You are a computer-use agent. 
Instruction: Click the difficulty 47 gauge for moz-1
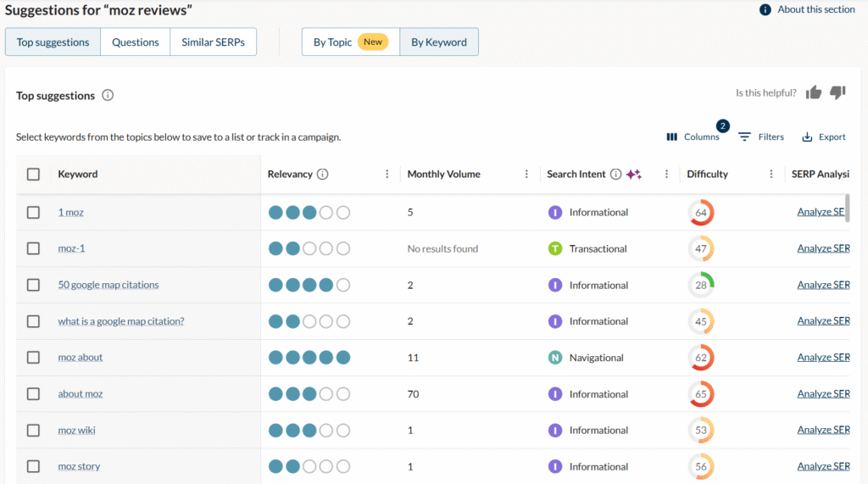point(701,248)
